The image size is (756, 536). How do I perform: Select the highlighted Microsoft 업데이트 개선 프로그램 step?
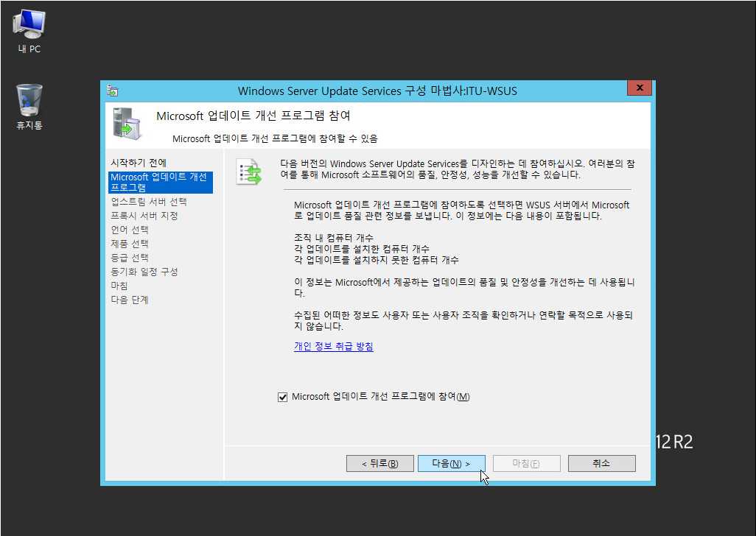pos(159,182)
